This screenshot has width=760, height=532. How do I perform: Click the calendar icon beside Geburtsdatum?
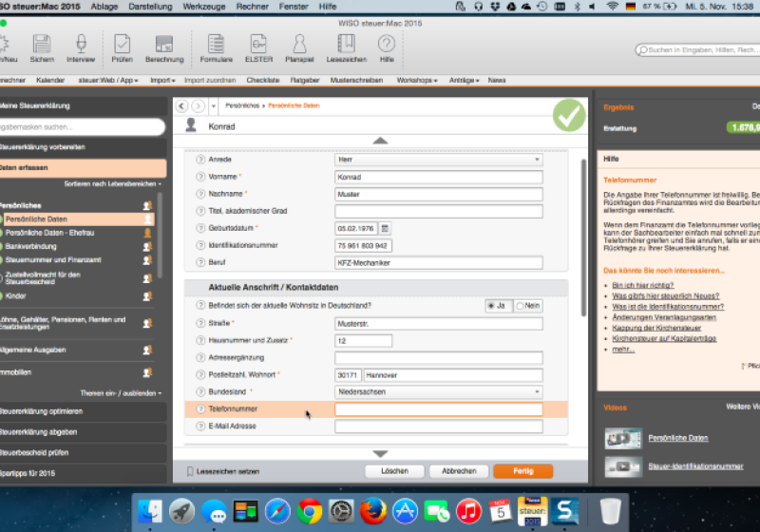(x=385, y=228)
